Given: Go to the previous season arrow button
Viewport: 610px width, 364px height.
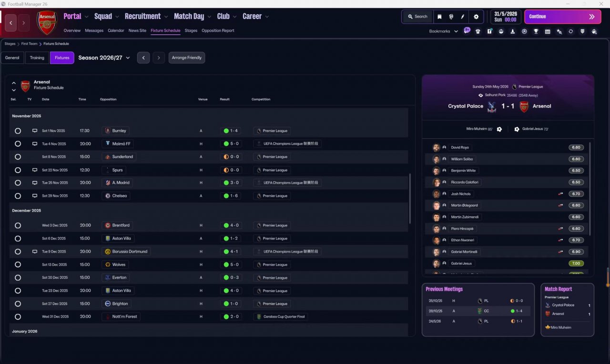Looking at the screenshot, I should [x=143, y=58].
